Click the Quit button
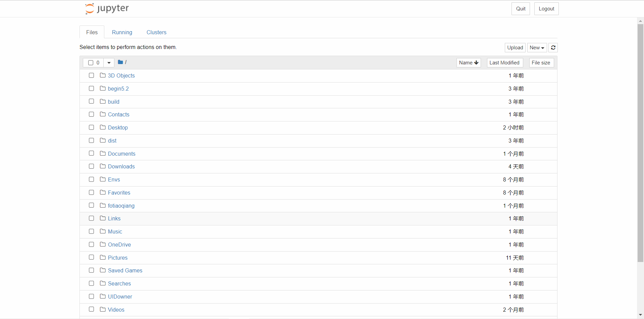The height and width of the screenshot is (319, 644). [x=521, y=9]
